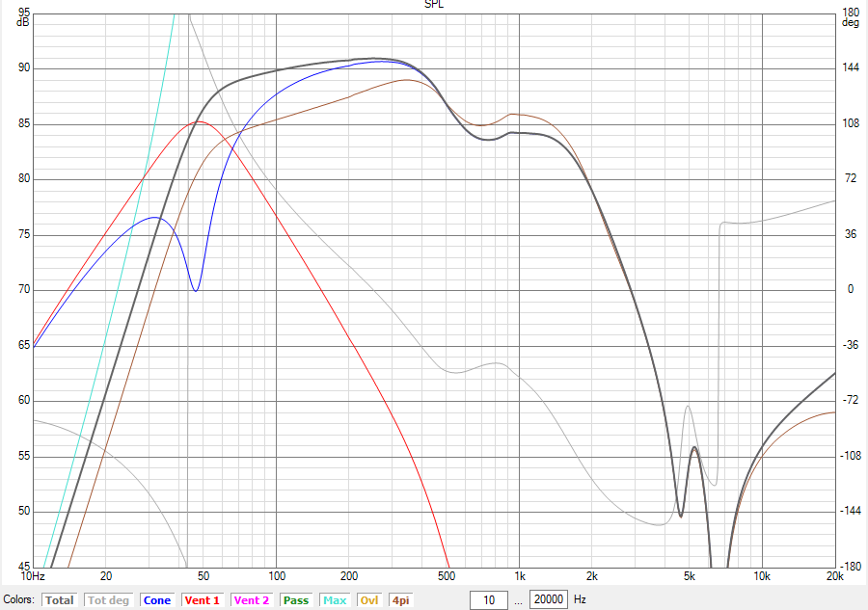Edit the minimum frequency field showing 10

489,600
